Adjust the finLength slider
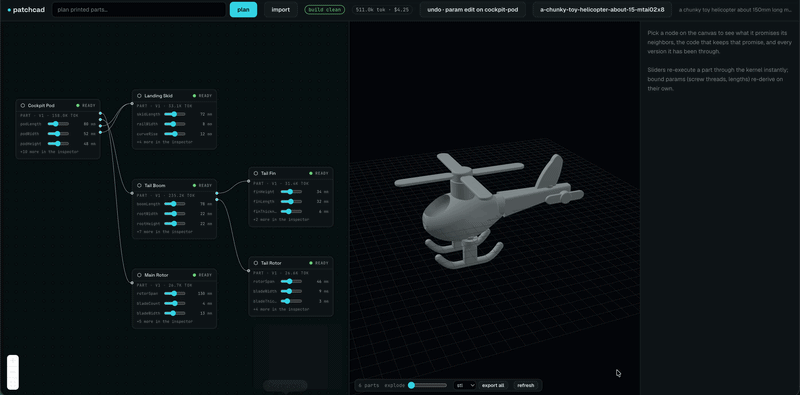The width and height of the screenshot is (800, 395). (291, 202)
